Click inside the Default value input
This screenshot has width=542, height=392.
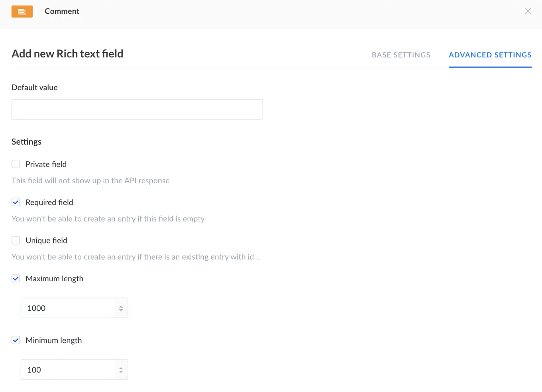137,109
